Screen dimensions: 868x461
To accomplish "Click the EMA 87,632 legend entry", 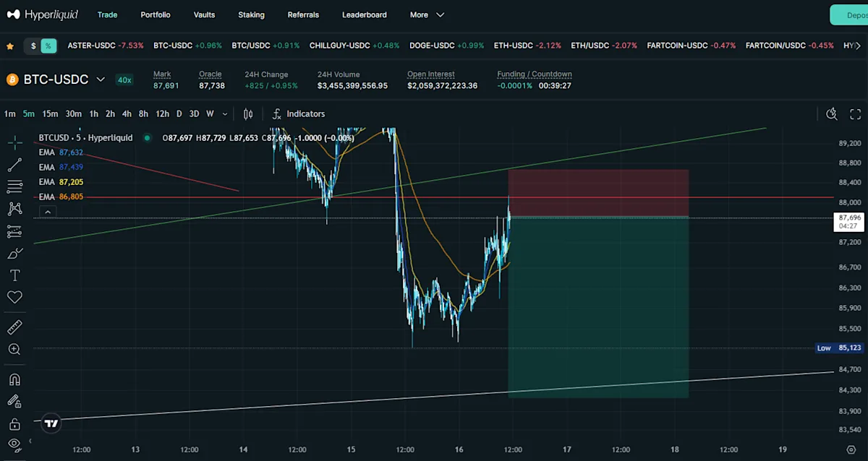I will coord(61,152).
